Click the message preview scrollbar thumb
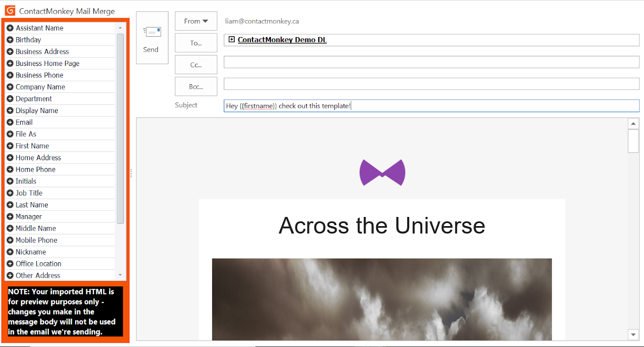This screenshot has height=347, width=644. point(633,141)
